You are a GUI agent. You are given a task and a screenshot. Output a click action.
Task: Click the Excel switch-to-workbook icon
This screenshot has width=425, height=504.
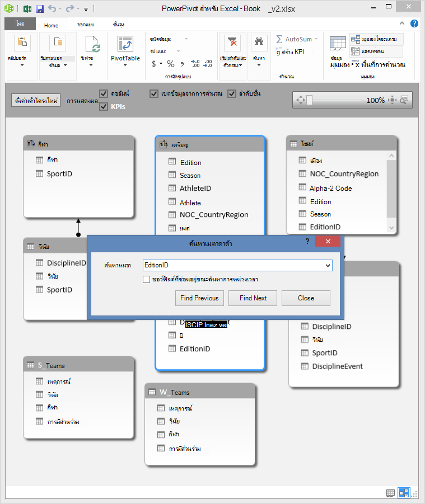[x=27, y=9]
